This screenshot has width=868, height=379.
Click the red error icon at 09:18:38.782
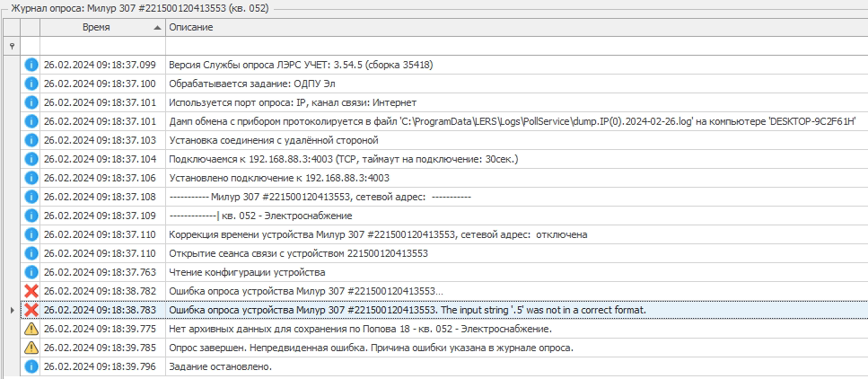[x=31, y=291]
